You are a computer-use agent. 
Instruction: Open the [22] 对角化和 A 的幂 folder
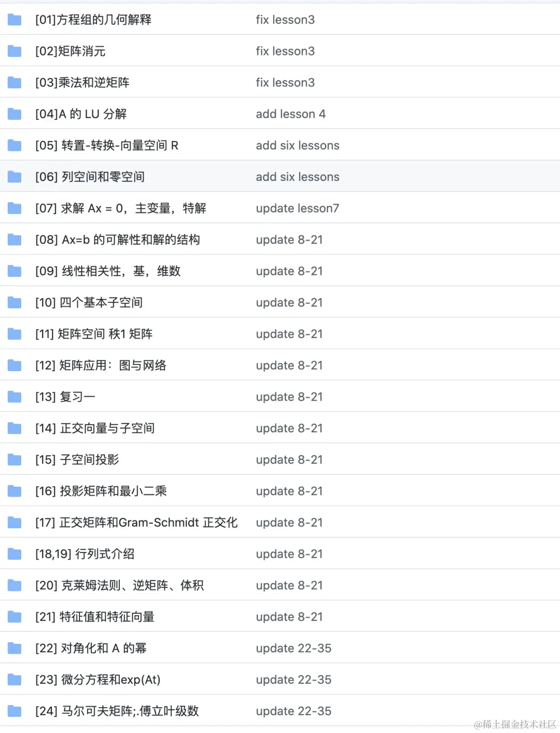89,648
